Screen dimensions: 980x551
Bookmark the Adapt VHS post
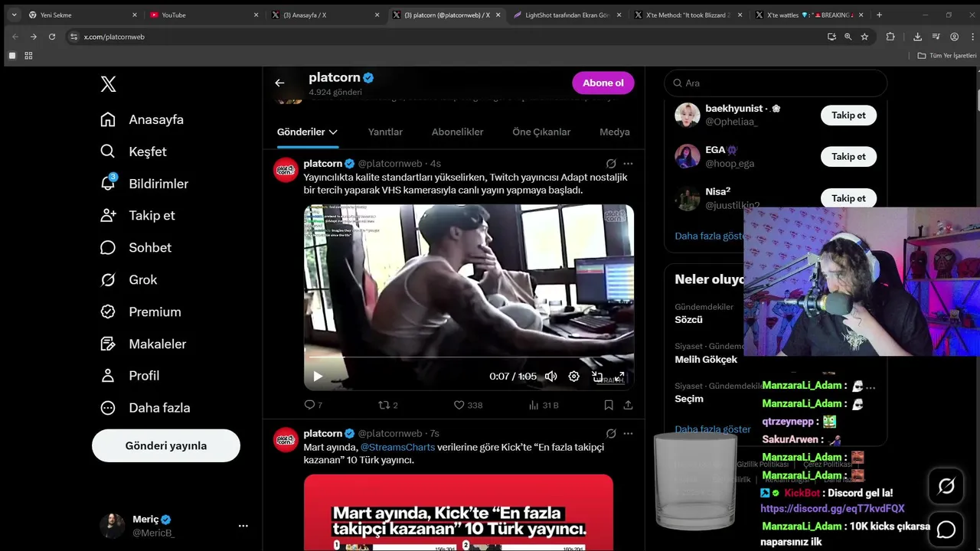[609, 405]
